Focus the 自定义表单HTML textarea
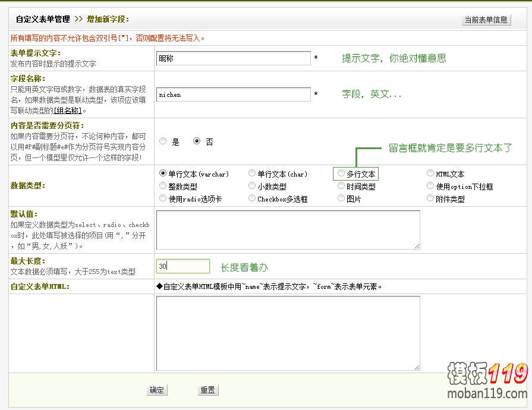Viewport: 532px width, 410px height. pos(288,333)
